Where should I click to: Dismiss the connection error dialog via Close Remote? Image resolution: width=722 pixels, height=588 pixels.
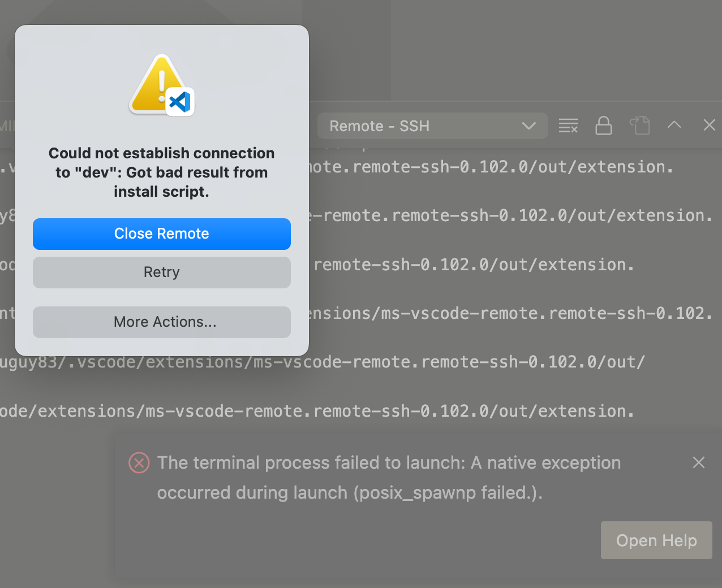[161, 234]
